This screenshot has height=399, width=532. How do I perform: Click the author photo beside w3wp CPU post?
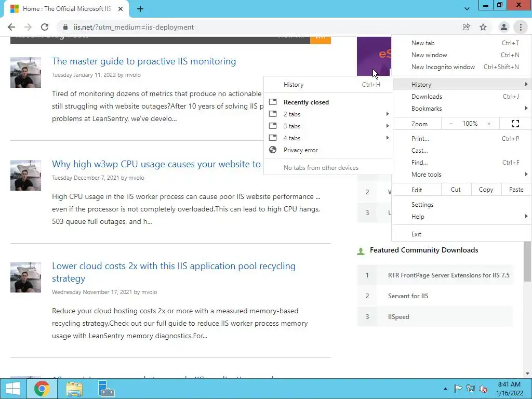[26, 175]
